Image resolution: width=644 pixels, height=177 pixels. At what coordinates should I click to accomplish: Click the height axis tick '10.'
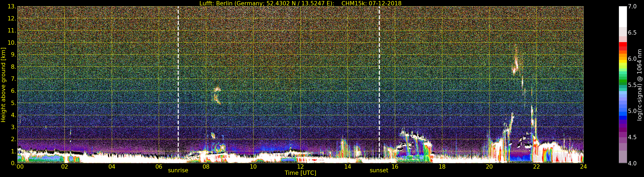coord(12,43)
